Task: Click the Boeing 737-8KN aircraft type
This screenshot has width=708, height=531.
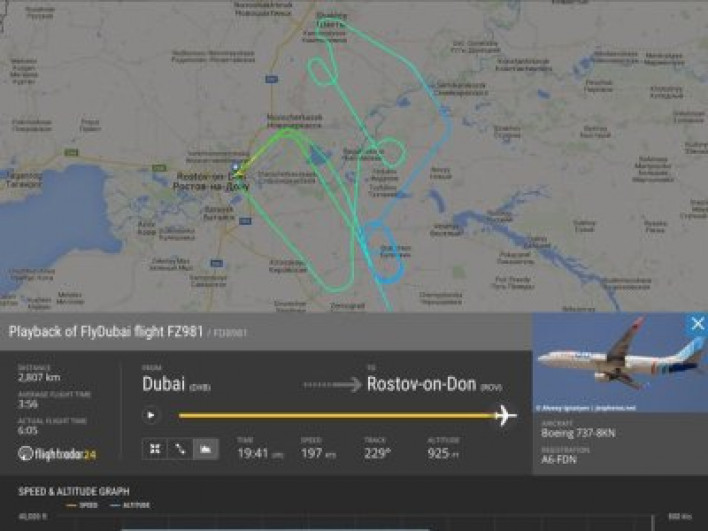Action: click(x=578, y=433)
